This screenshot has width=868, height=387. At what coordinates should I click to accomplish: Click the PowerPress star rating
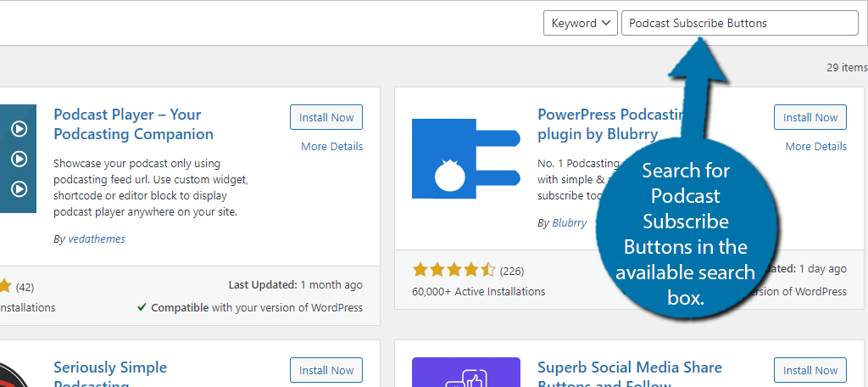click(454, 271)
